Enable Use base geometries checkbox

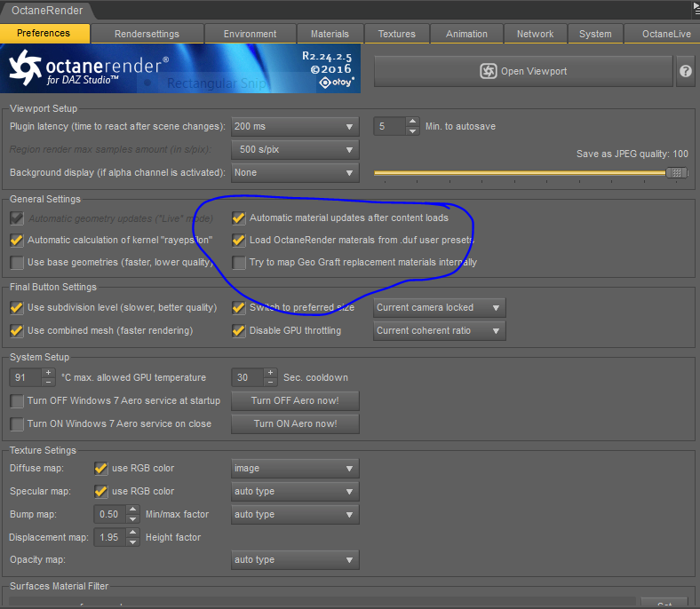17,263
